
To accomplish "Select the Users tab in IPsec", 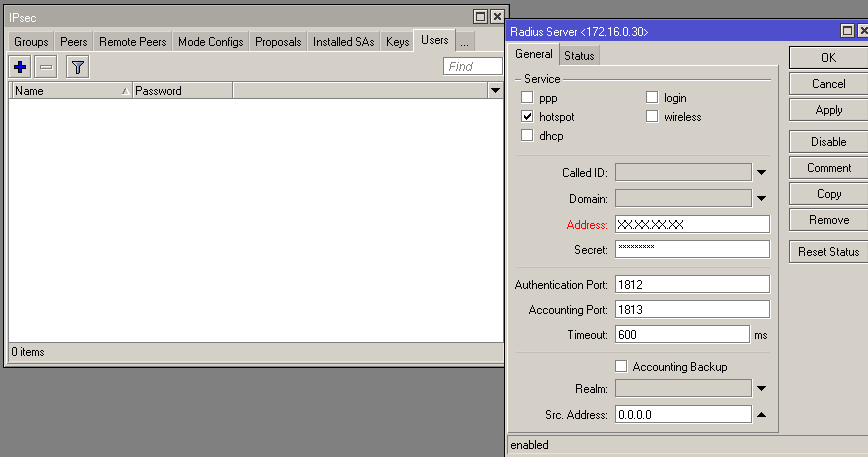I will 435,40.
